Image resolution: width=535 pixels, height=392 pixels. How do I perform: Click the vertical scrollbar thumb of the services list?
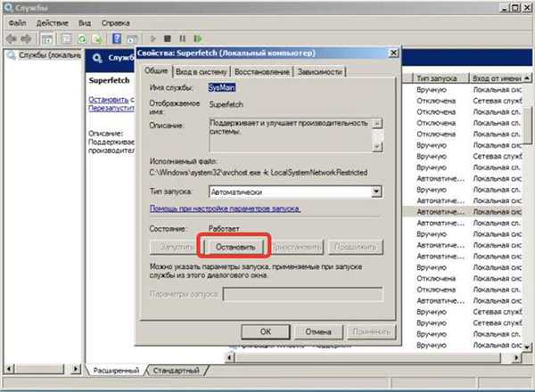pyautogui.click(x=527, y=126)
